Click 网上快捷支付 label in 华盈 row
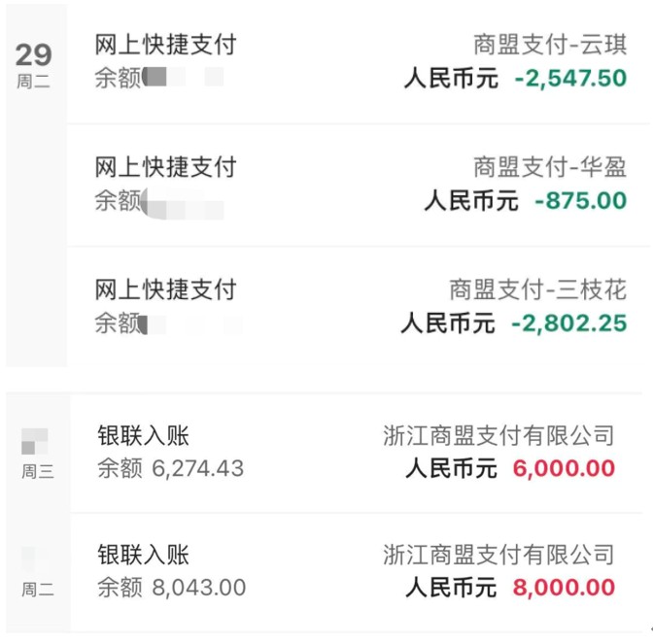653x644 pixels. click(165, 168)
